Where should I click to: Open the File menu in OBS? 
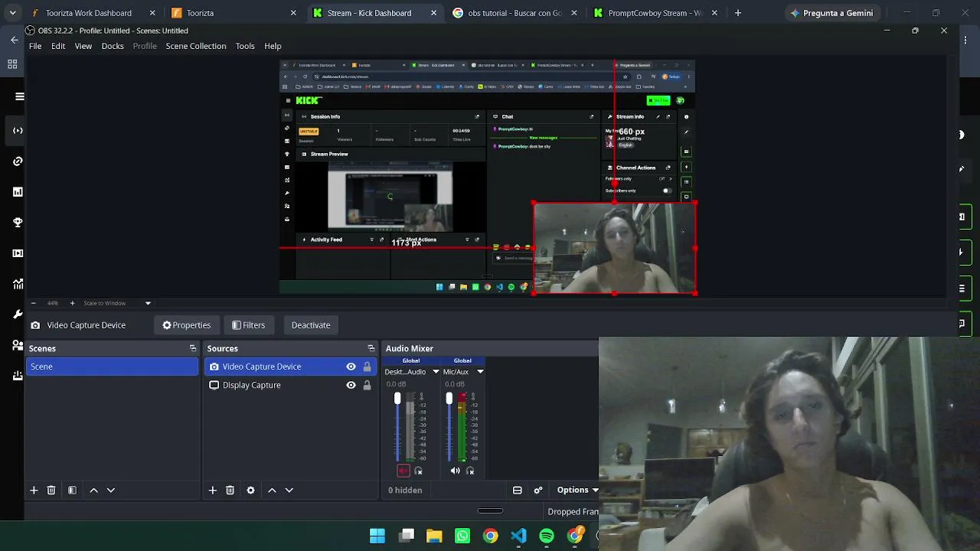(x=35, y=46)
